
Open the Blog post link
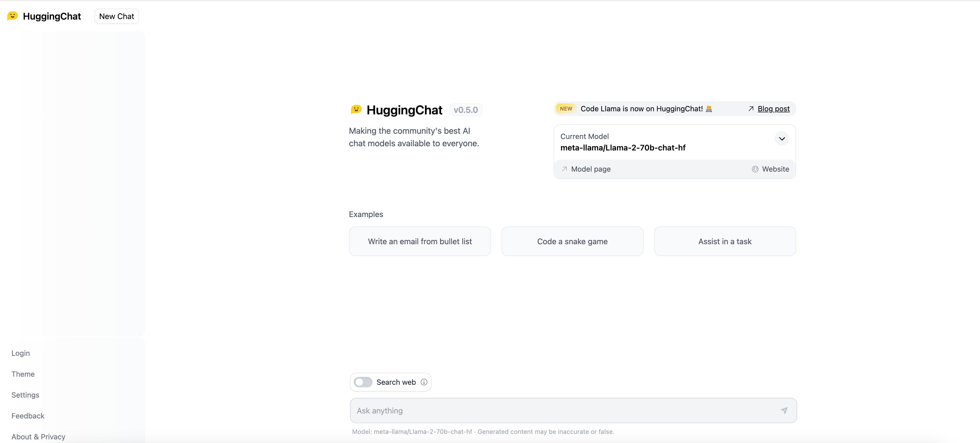[773, 109]
